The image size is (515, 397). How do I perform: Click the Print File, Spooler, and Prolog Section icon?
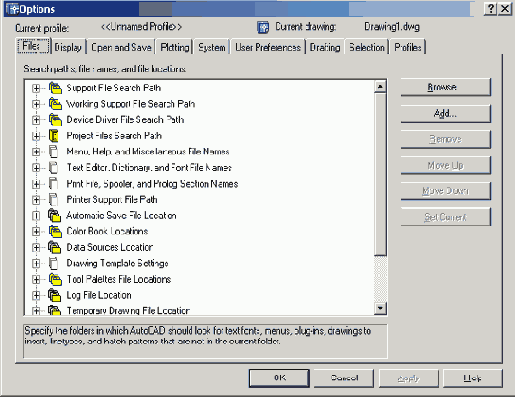[x=53, y=184]
